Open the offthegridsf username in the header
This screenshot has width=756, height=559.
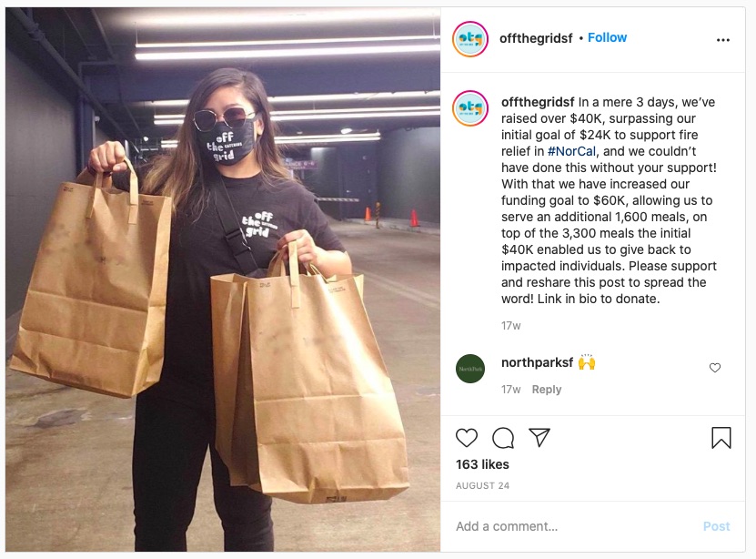point(536,38)
